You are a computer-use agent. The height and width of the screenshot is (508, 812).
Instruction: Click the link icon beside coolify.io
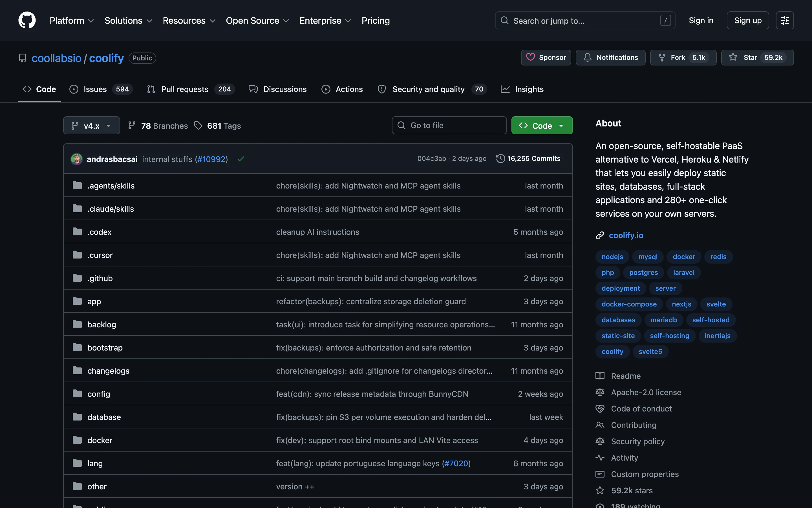pos(600,236)
